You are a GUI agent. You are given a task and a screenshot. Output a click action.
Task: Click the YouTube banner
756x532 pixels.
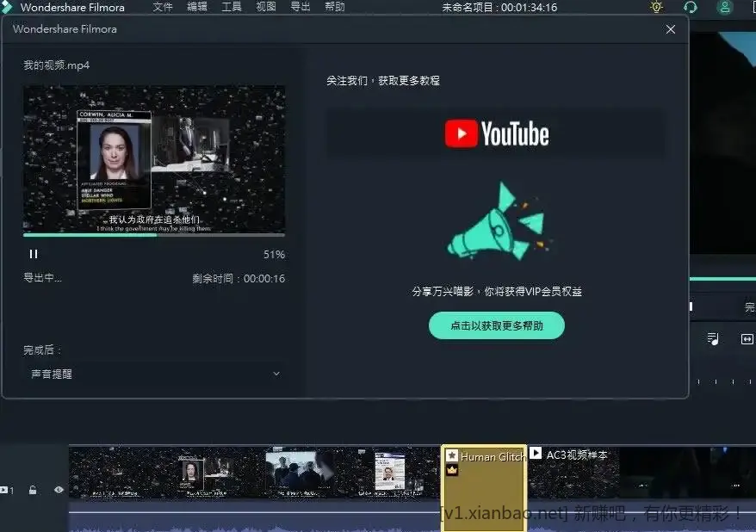497,133
